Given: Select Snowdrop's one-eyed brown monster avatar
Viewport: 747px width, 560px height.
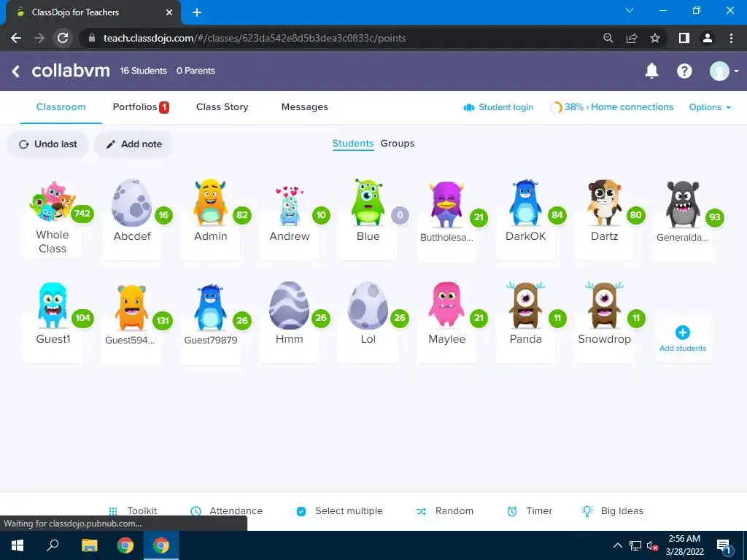Looking at the screenshot, I should (604, 305).
